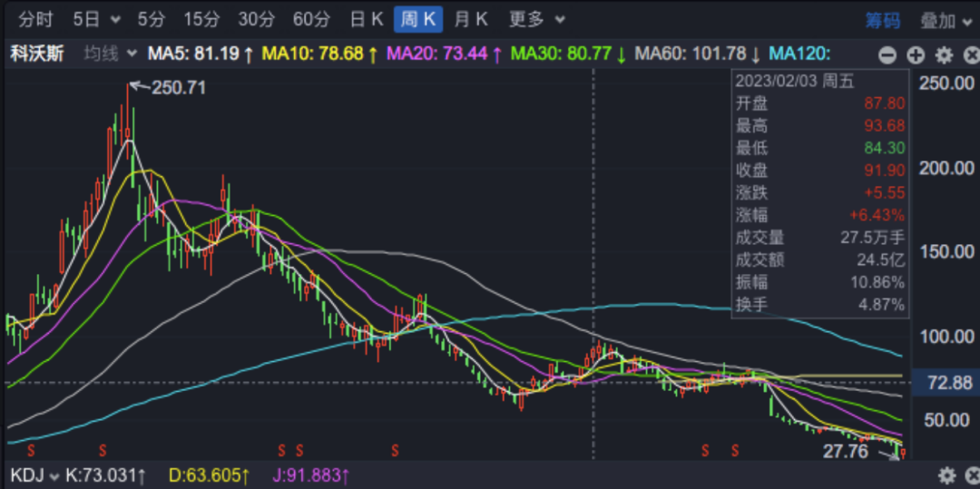The image size is (980, 489).
Task: Zoom in chart with the plus icon
Action: tap(916, 55)
